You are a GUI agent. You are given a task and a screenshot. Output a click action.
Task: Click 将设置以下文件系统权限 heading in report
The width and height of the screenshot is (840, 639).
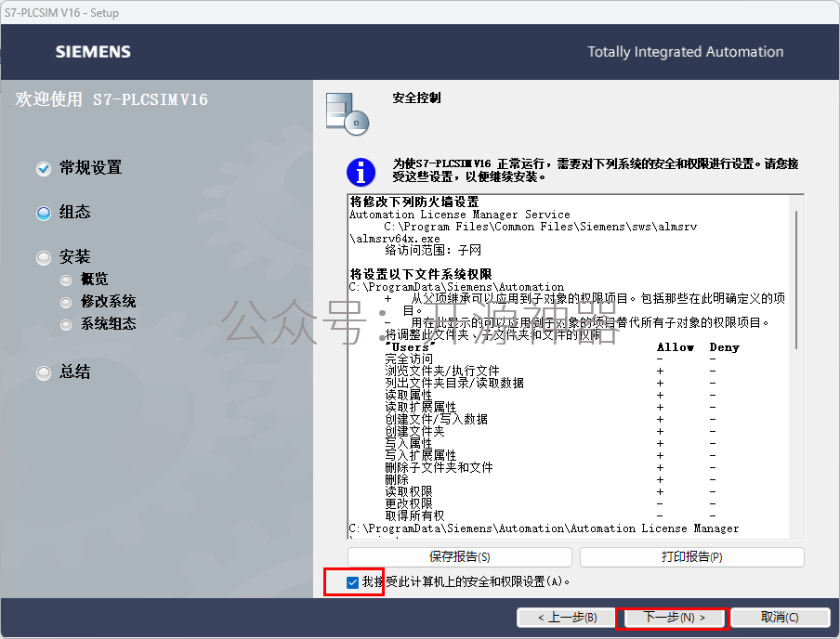click(421, 274)
